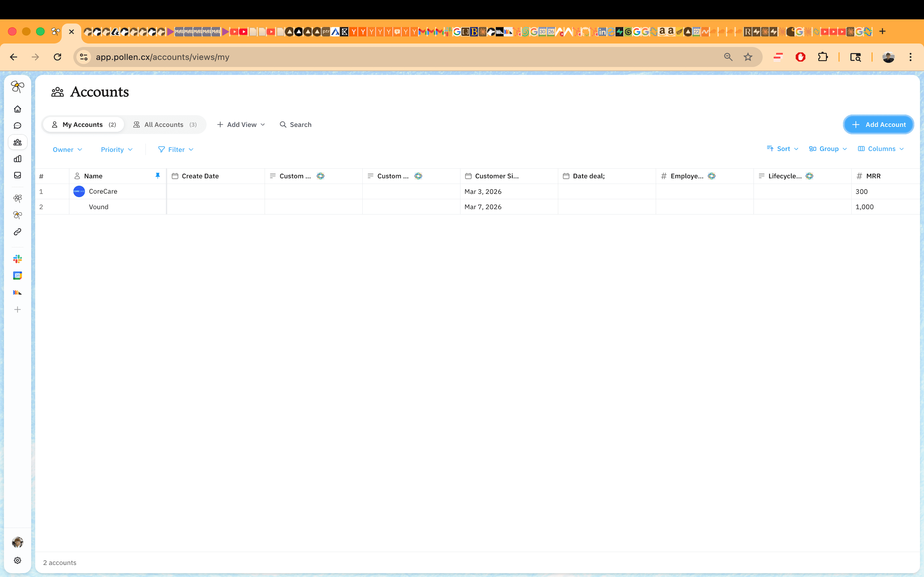The height and width of the screenshot is (577, 924).
Task: Click the 2 accounts footer count
Action: pyautogui.click(x=60, y=563)
